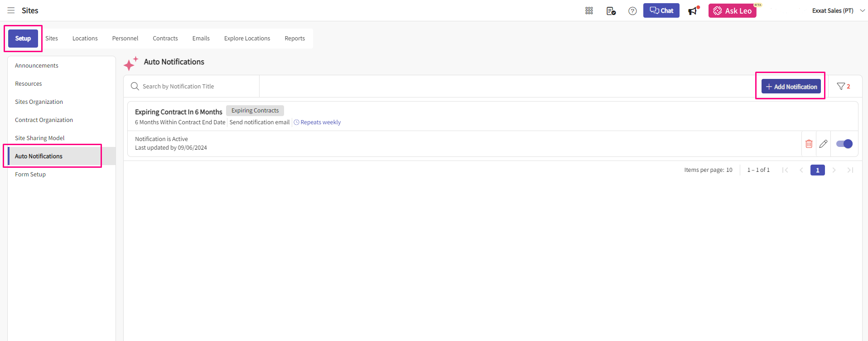868x341 pixels.
Task: Open the Explore Locations tab
Action: tap(247, 39)
